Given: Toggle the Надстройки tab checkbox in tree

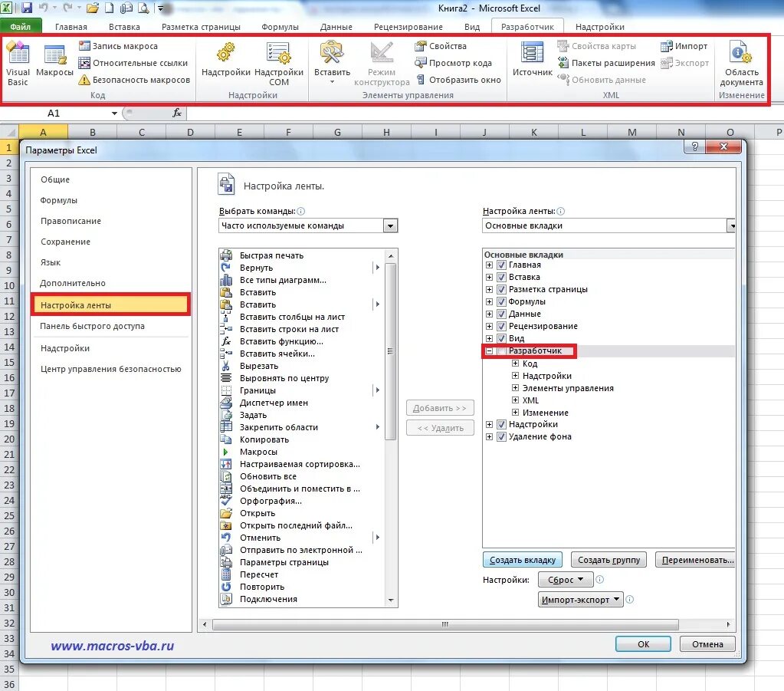Looking at the screenshot, I should [x=501, y=424].
